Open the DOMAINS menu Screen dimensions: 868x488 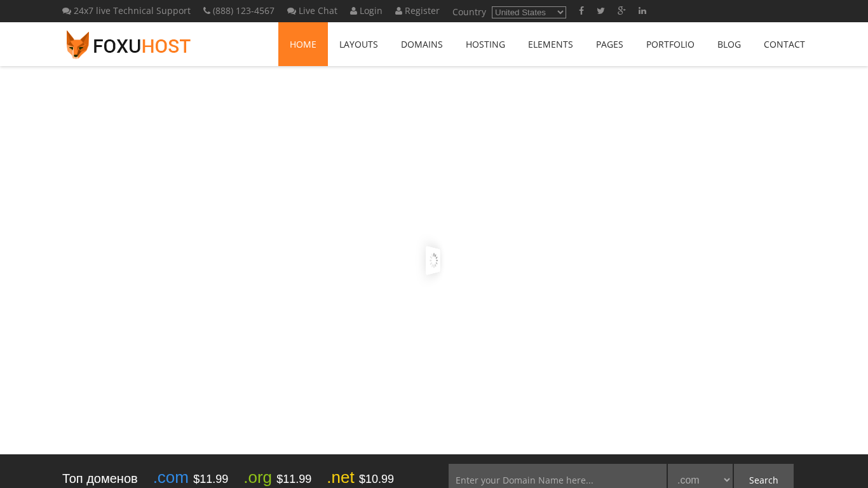coord(422,44)
